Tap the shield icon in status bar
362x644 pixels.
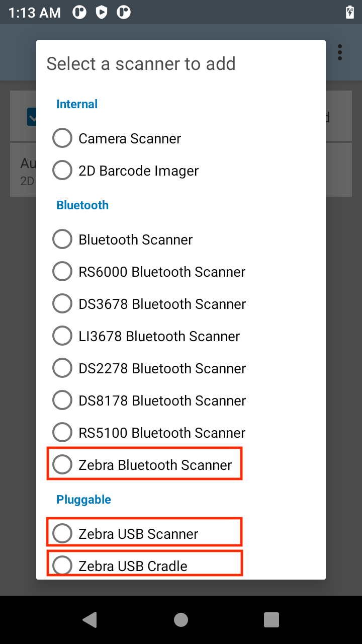102,12
